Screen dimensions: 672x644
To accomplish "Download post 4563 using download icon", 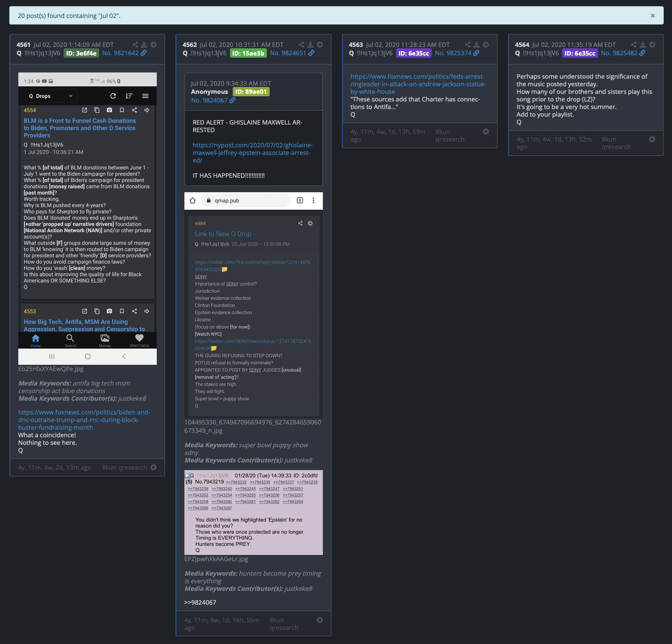I will coord(477,45).
